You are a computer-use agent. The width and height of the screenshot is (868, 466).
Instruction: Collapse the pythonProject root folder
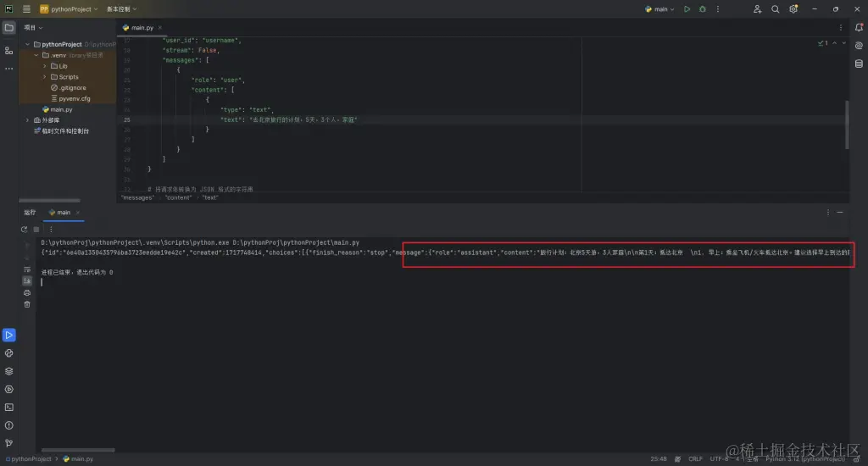click(27, 44)
